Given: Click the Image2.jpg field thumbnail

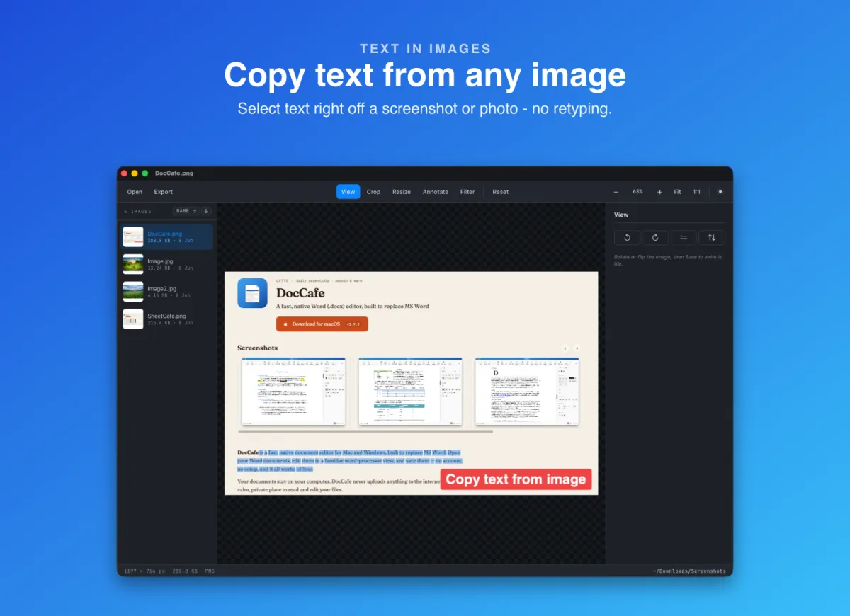Looking at the screenshot, I should tap(133, 292).
